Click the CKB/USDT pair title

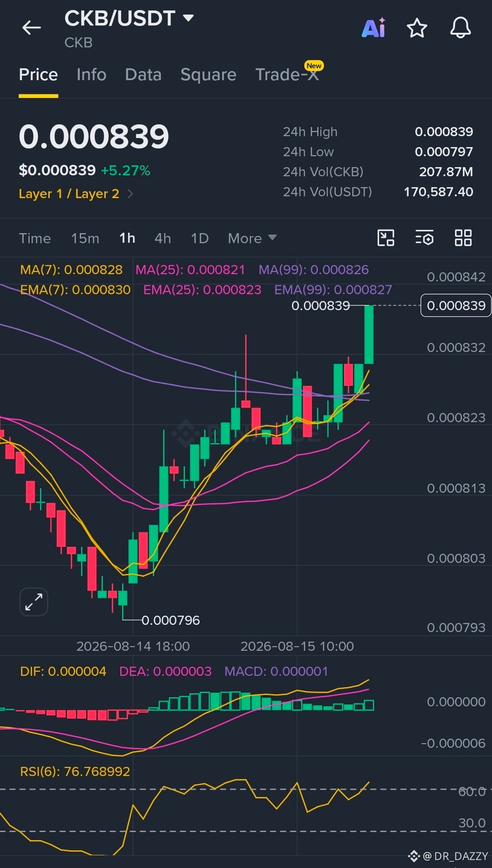pyautogui.click(x=120, y=18)
